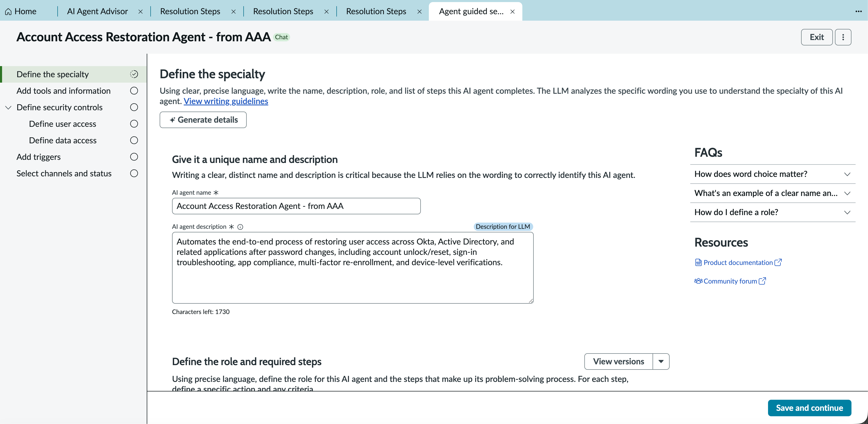Close the third Resolution Steps tab
Image resolution: width=868 pixels, height=424 pixels.
(420, 11)
